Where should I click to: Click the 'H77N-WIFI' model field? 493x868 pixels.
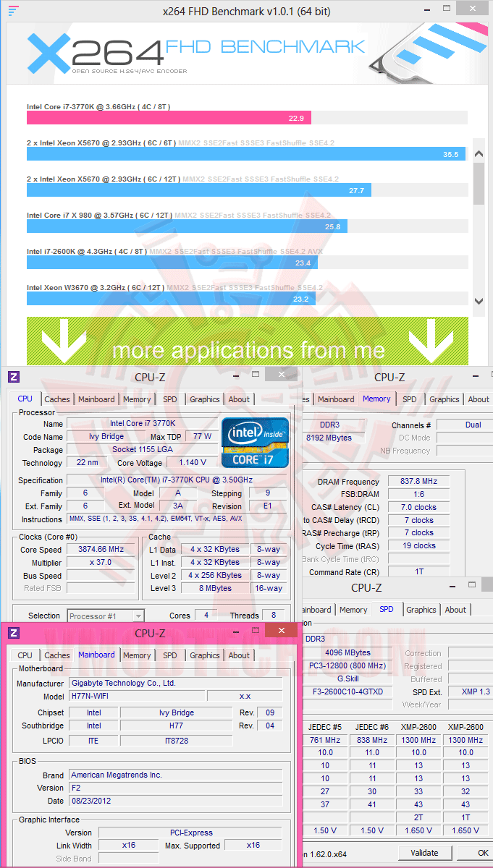tap(136, 696)
